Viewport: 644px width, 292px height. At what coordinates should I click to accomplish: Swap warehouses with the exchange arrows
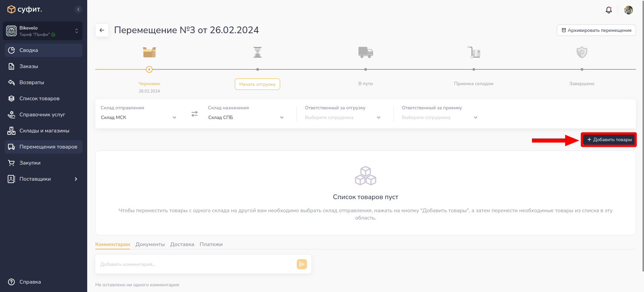(x=195, y=114)
